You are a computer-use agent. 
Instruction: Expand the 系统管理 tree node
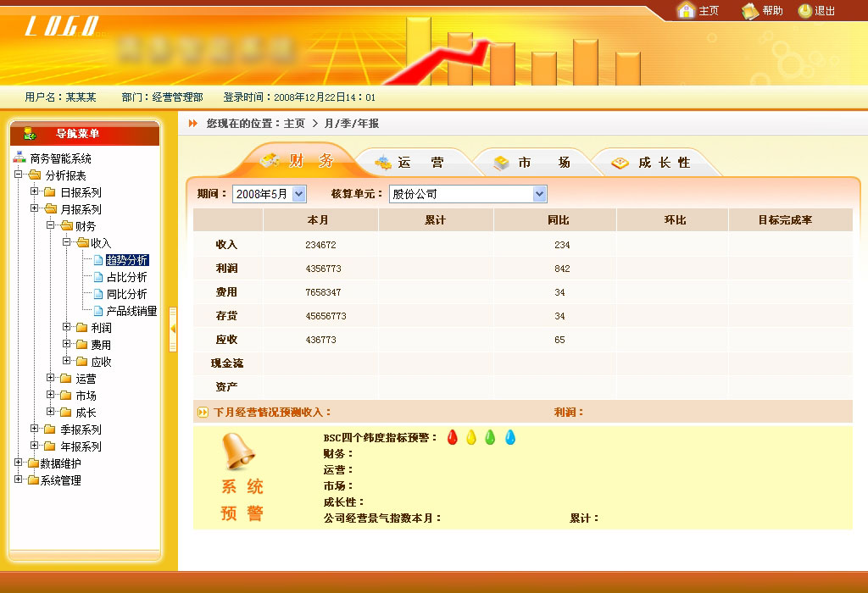pos(19,479)
